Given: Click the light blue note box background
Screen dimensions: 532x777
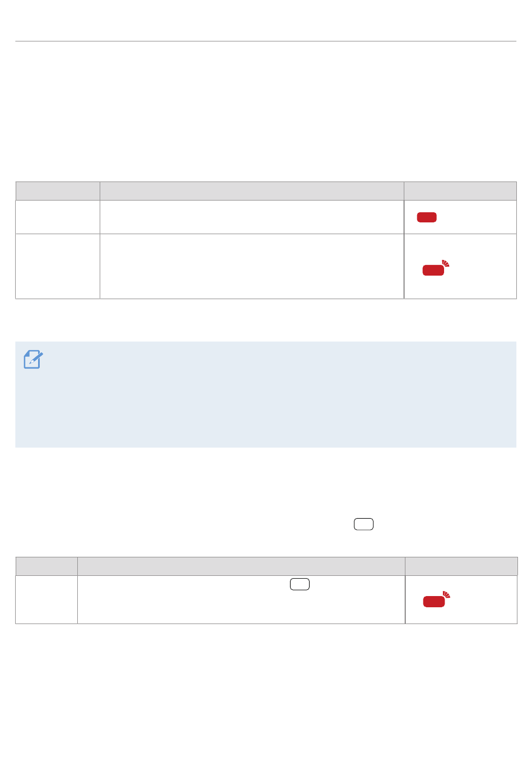Looking at the screenshot, I should [x=265, y=394].
